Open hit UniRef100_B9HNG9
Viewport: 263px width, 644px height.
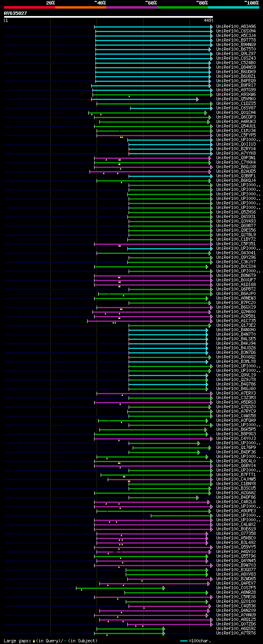tap(236, 44)
